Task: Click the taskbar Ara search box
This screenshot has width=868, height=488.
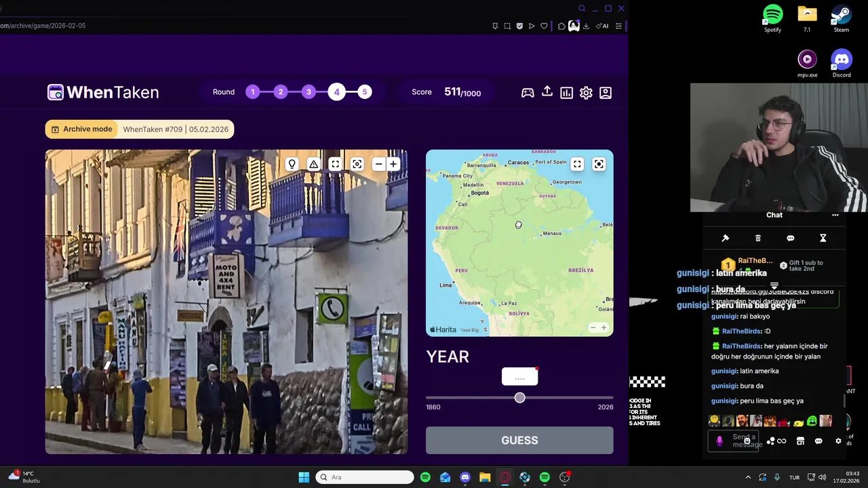Action: coord(365,477)
